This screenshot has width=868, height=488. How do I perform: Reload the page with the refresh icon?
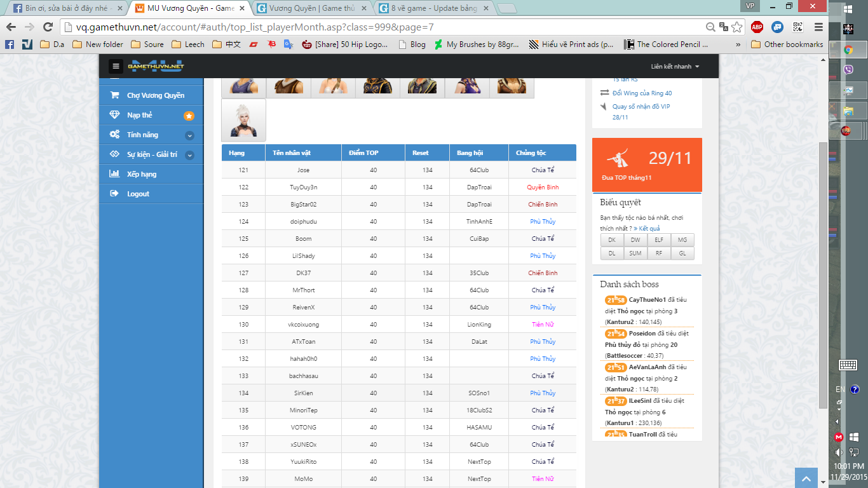coord(48,27)
